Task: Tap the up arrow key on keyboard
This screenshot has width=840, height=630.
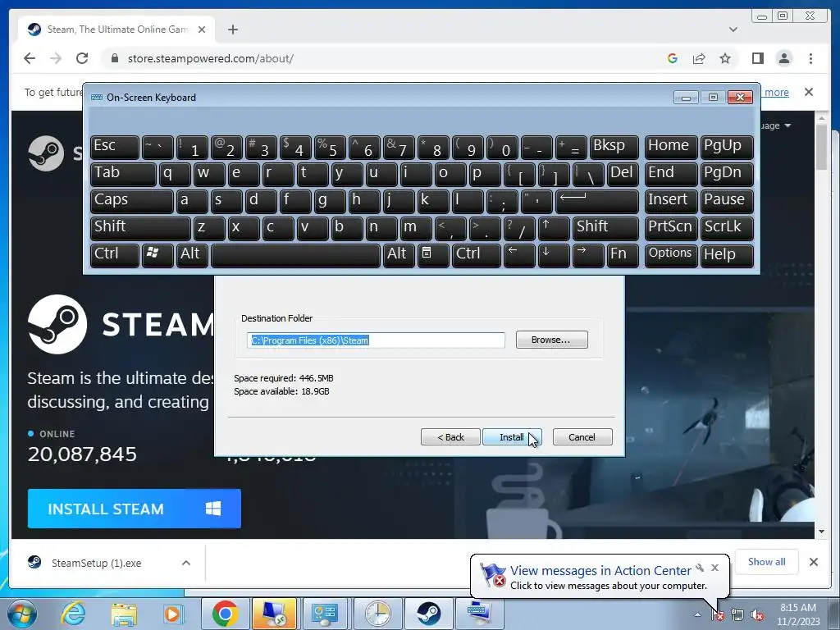Action: [554, 228]
